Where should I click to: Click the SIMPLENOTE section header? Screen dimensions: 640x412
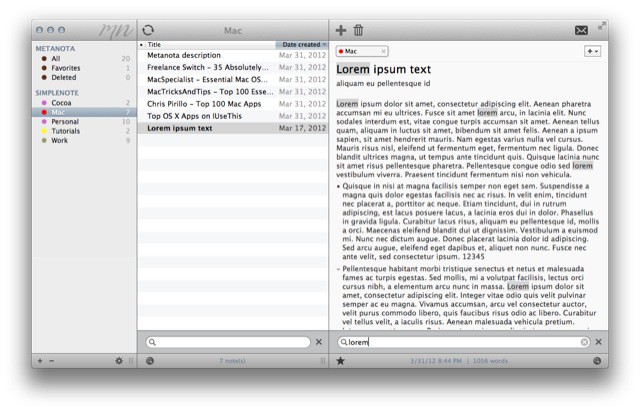coord(57,93)
